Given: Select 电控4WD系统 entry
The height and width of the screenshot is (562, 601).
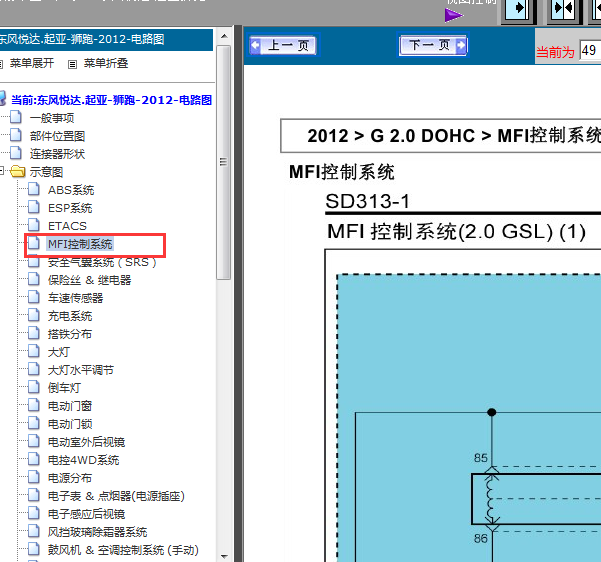Looking at the screenshot, I should point(84,460).
